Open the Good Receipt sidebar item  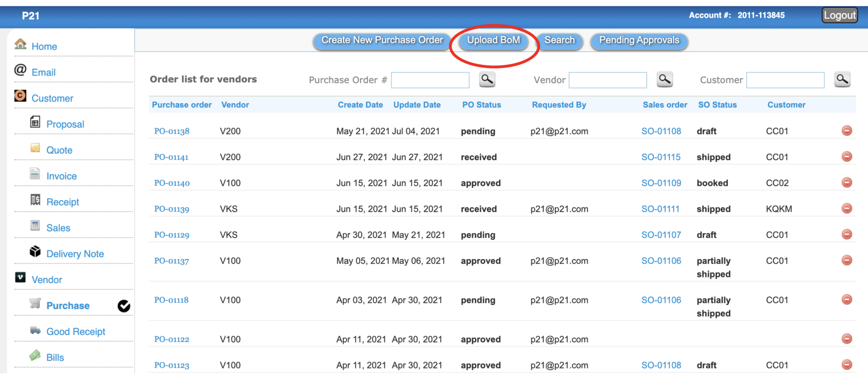pos(76,332)
